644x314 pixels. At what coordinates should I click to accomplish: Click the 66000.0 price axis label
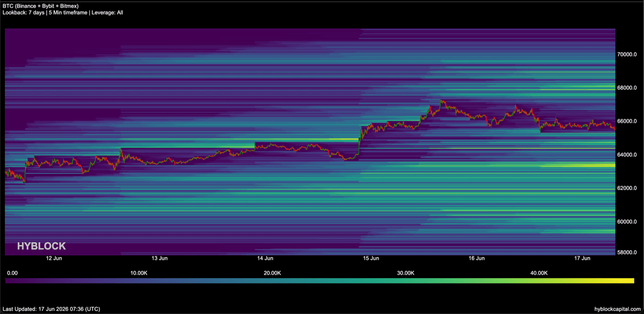tap(627, 121)
